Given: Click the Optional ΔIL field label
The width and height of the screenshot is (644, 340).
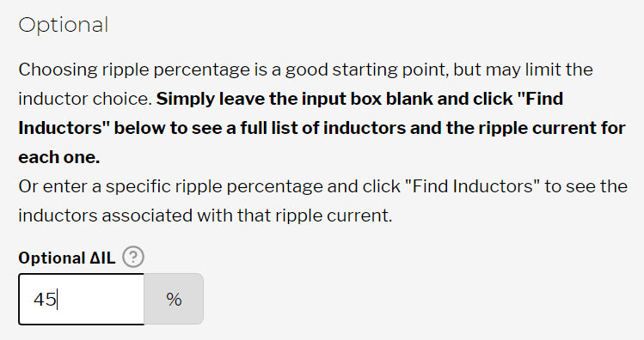Looking at the screenshot, I should point(67,258).
